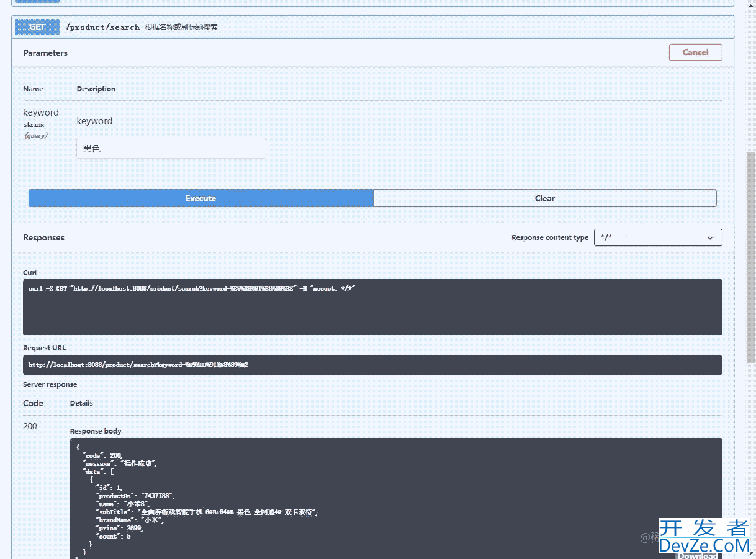Click the page vertical scrollbar thumb
This screenshot has height=559, width=756.
750,257
